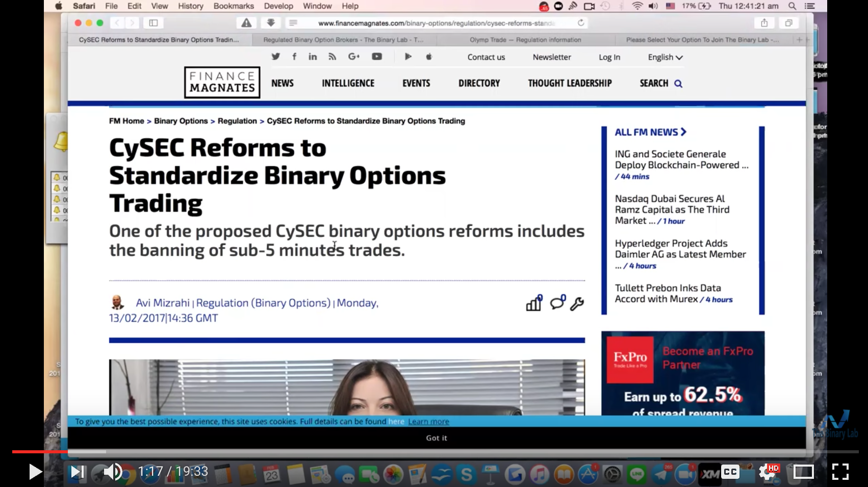Skip to next video

pos(77,472)
